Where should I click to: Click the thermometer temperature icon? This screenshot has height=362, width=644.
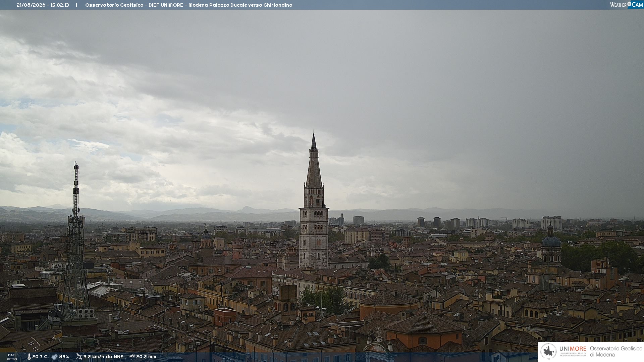[x=29, y=357]
